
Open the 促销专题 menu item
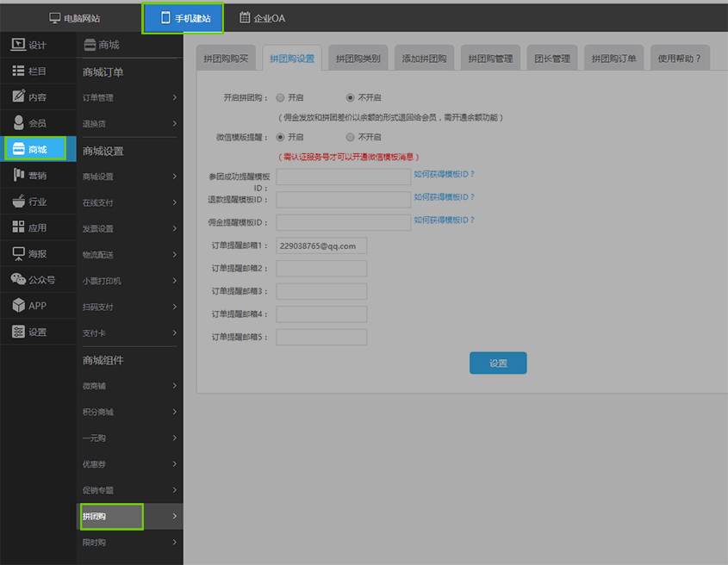[x=129, y=490]
